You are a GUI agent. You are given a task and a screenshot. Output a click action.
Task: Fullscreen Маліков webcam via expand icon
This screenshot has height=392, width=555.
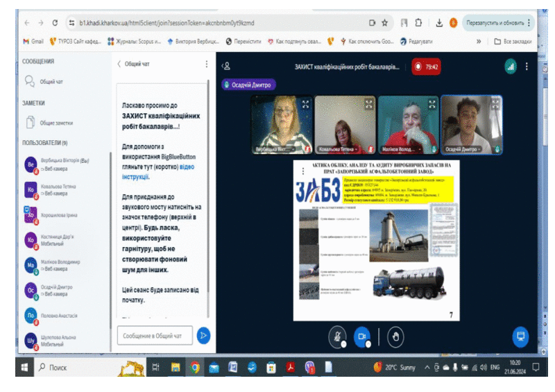tap(432, 104)
